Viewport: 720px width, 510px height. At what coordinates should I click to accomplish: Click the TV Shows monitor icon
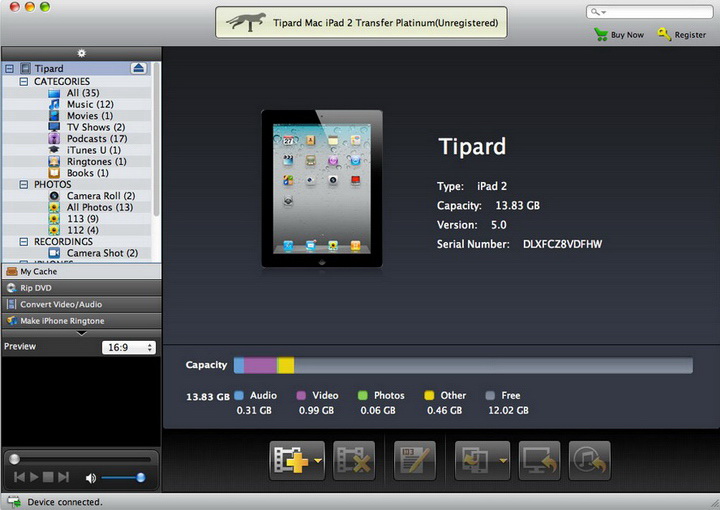[x=54, y=127]
